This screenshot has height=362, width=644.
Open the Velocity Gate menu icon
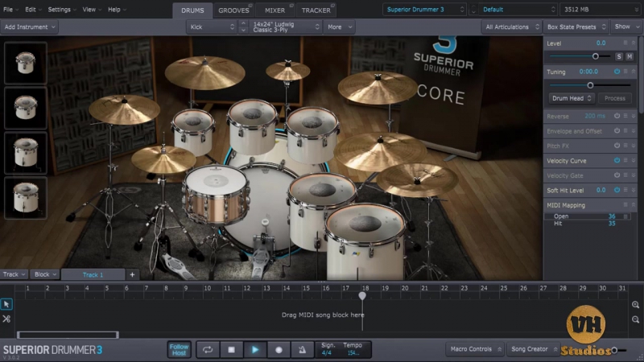625,175
